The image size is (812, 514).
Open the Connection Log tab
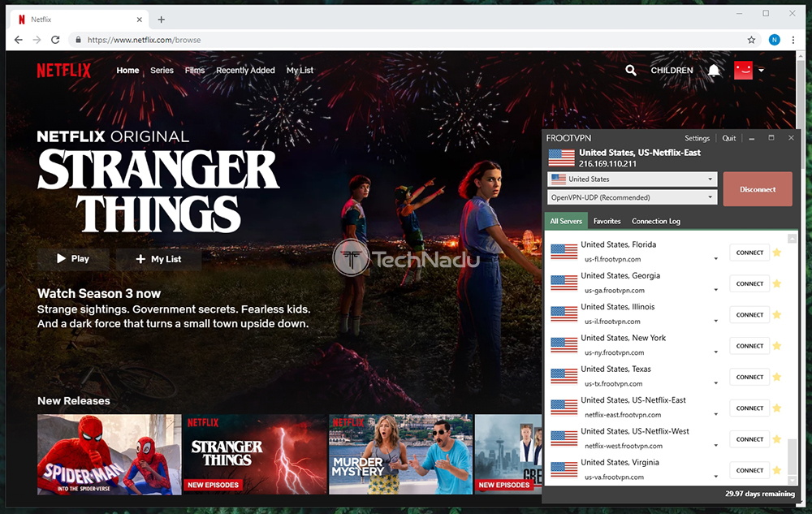tap(656, 221)
